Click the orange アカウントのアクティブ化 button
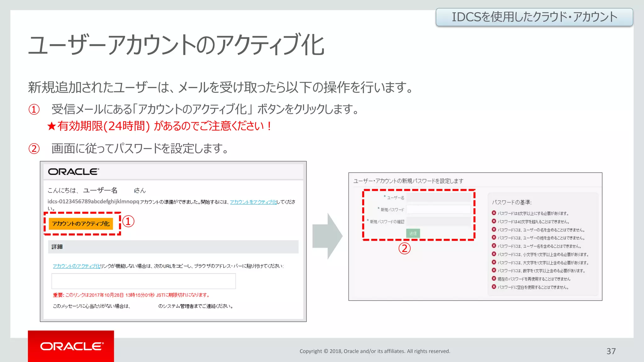Viewport: 644px width, 362px height. 81,224
